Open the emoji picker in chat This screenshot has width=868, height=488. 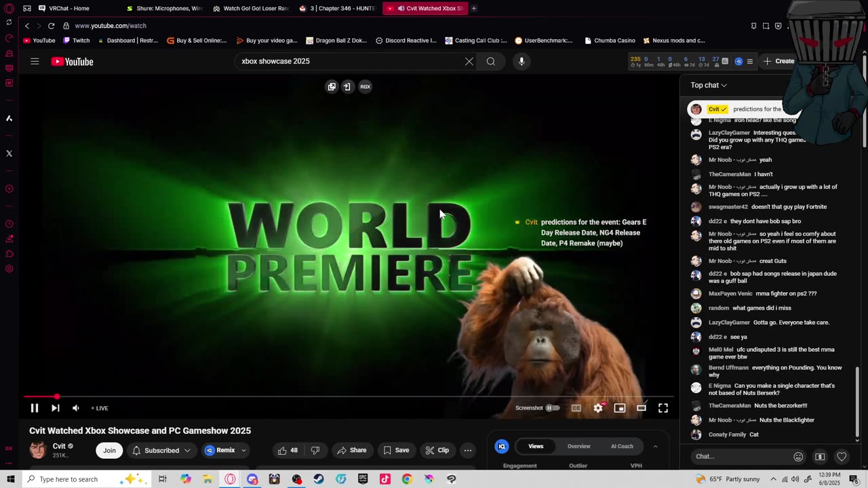tap(798, 457)
